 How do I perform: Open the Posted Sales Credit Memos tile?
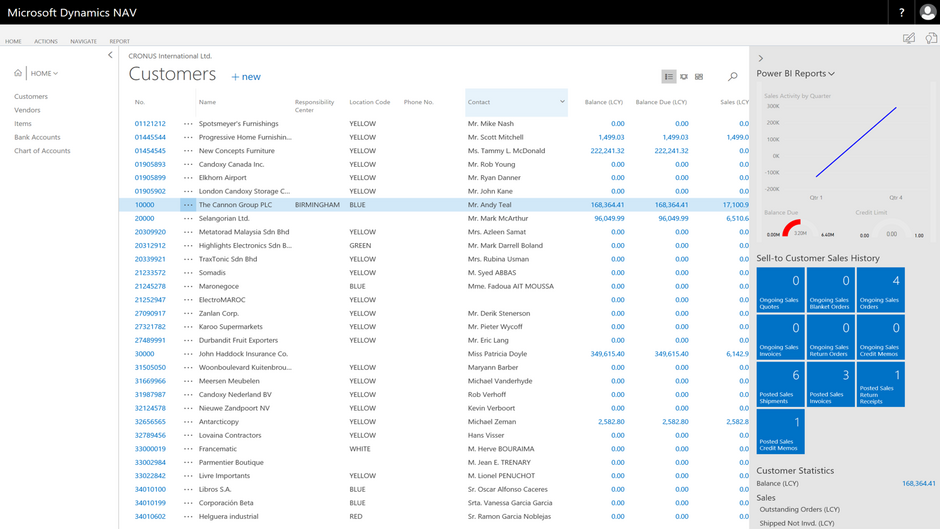[x=780, y=431]
